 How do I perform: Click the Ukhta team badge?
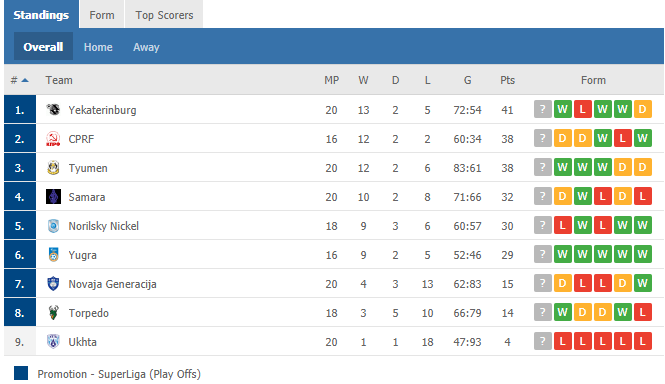point(53,342)
